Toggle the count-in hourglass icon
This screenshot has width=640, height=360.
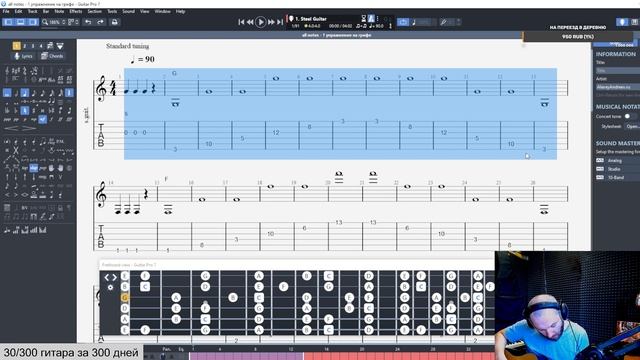point(363,18)
